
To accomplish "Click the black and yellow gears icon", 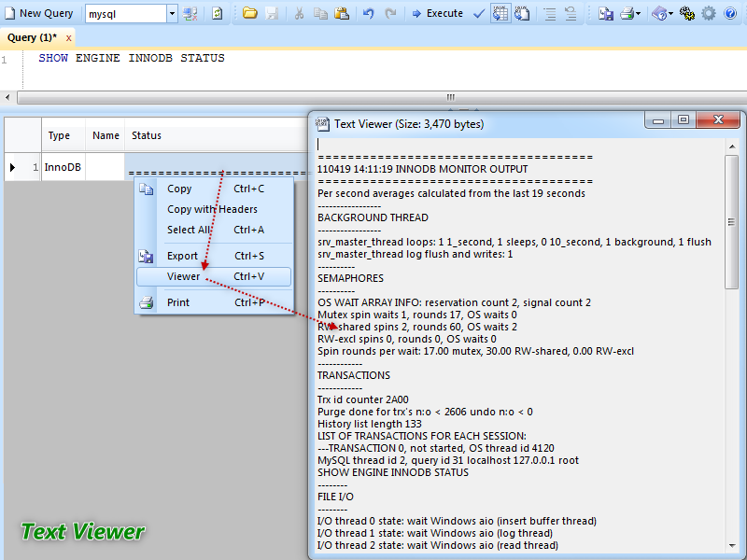I will click(686, 13).
